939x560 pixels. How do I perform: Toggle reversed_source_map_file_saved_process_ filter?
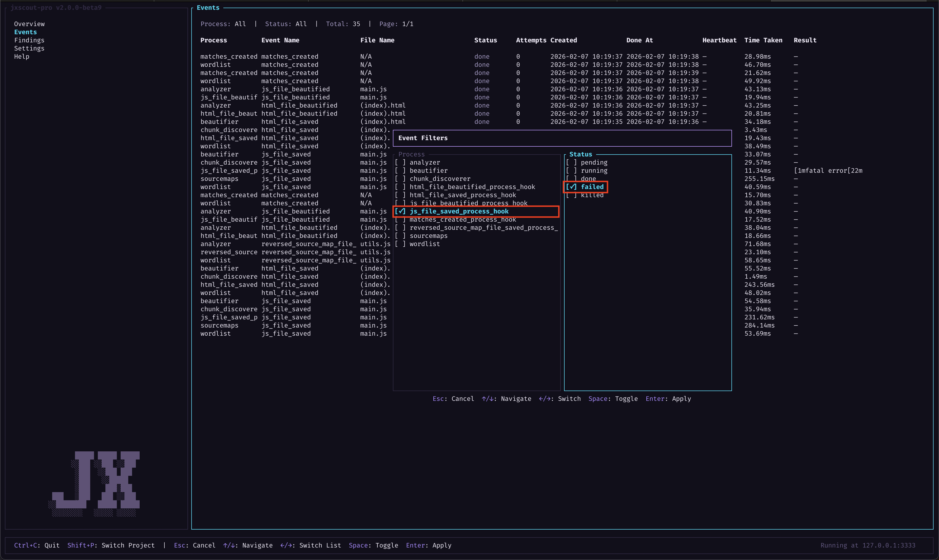[476, 228]
